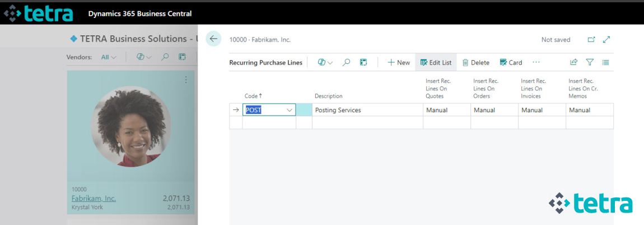Set Manual under Insert Rec. Lines On Quotes
Viewport: 644px width, 225px height.
point(447,110)
